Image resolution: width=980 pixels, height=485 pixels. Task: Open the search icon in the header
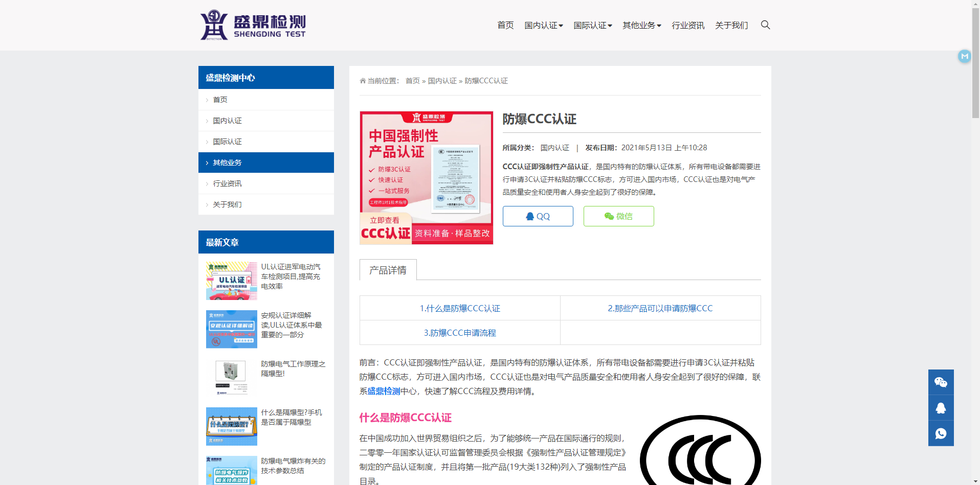point(765,25)
